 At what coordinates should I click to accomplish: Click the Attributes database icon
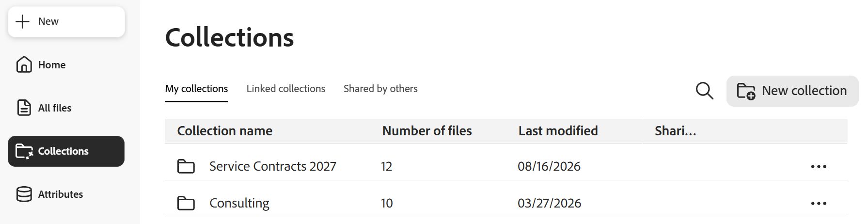[x=24, y=194]
